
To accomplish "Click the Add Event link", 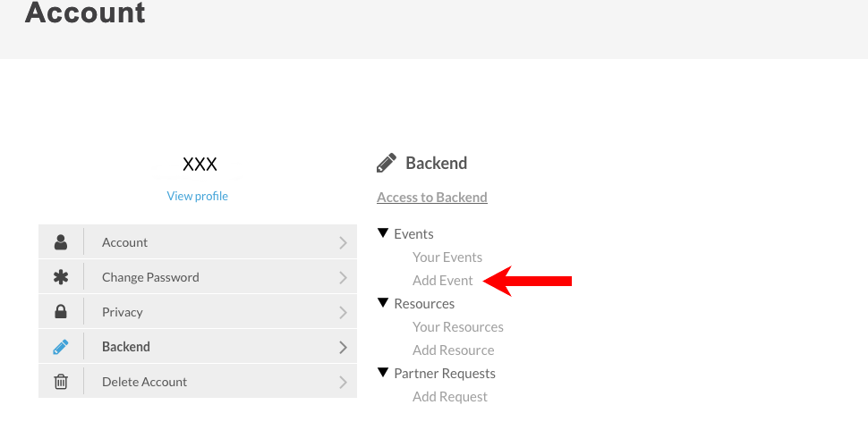I will click(443, 281).
